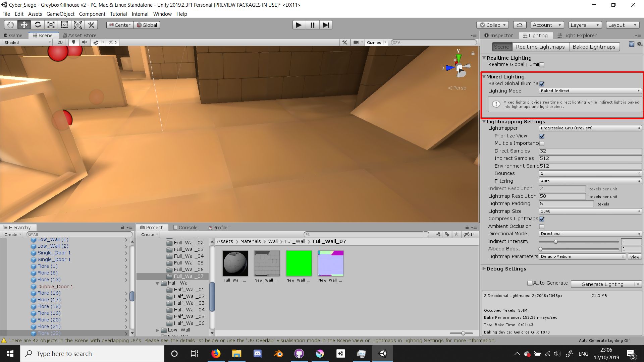Switch to Console tab
This screenshot has width=644, height=362.
point(185,228)
